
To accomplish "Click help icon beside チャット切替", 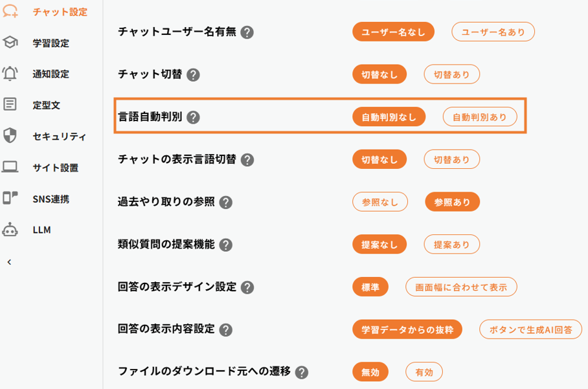I will [193, 74].
